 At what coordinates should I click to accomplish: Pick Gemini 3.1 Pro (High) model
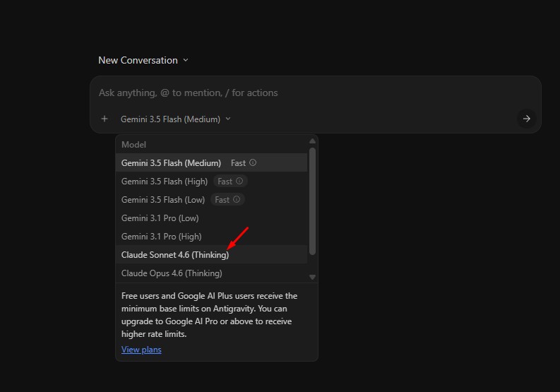coord(211,236)
